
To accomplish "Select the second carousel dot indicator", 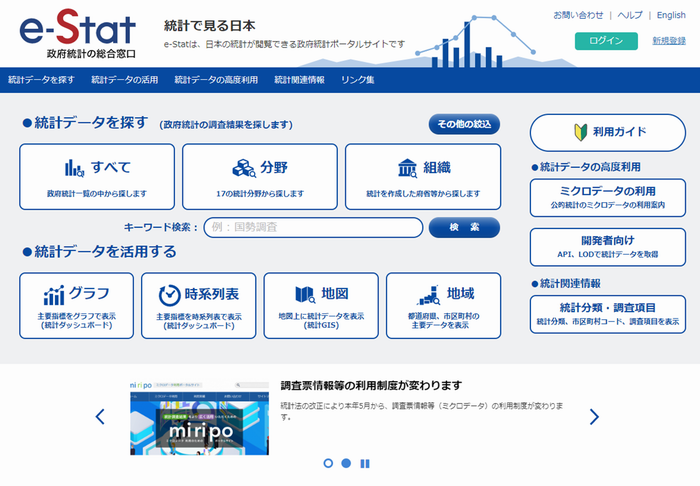I will click(x=346, y=463).
